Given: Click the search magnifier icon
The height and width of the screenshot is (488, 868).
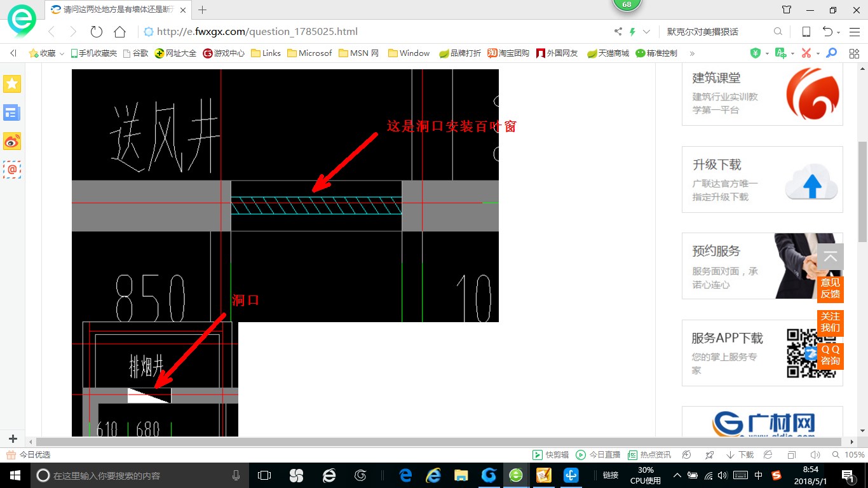Looking at the screenshot, I should click(x=778, y=32).
